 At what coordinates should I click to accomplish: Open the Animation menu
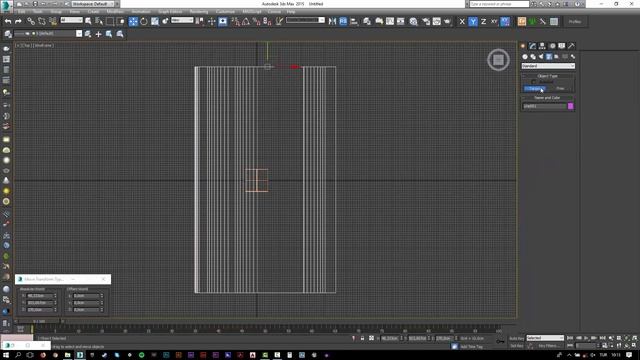tap(140, 12)
